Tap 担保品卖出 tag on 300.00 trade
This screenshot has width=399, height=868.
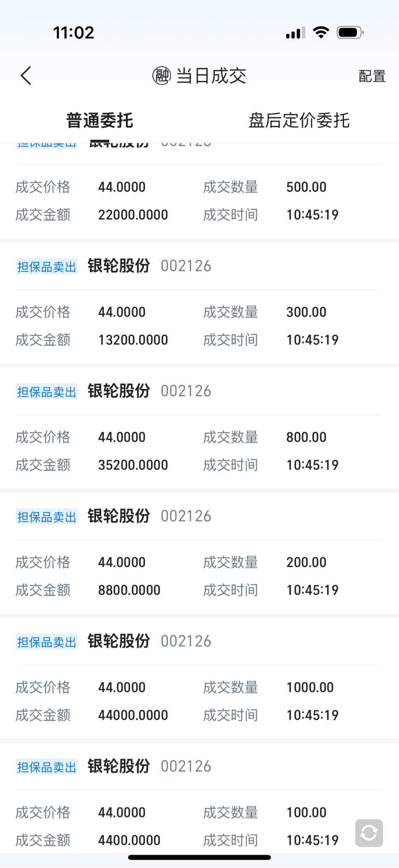pos(47,267)
